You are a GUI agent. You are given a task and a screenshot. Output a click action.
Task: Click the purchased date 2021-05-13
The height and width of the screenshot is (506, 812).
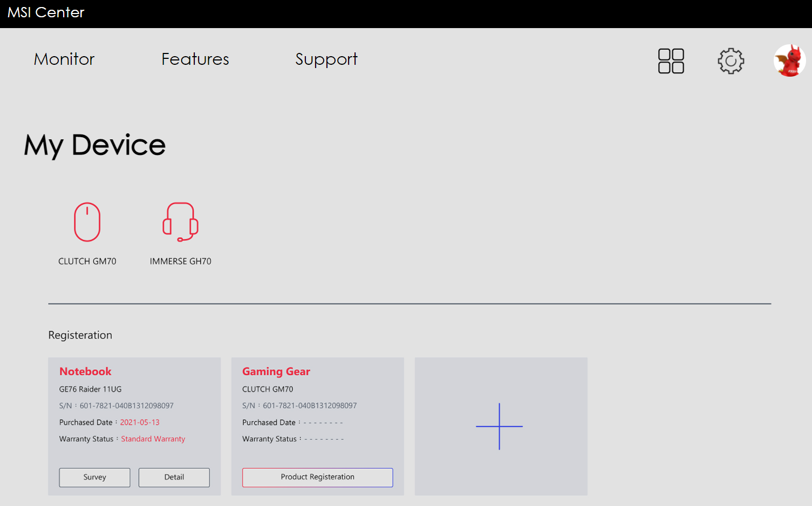pyautogui.click(x=140, y=422)
